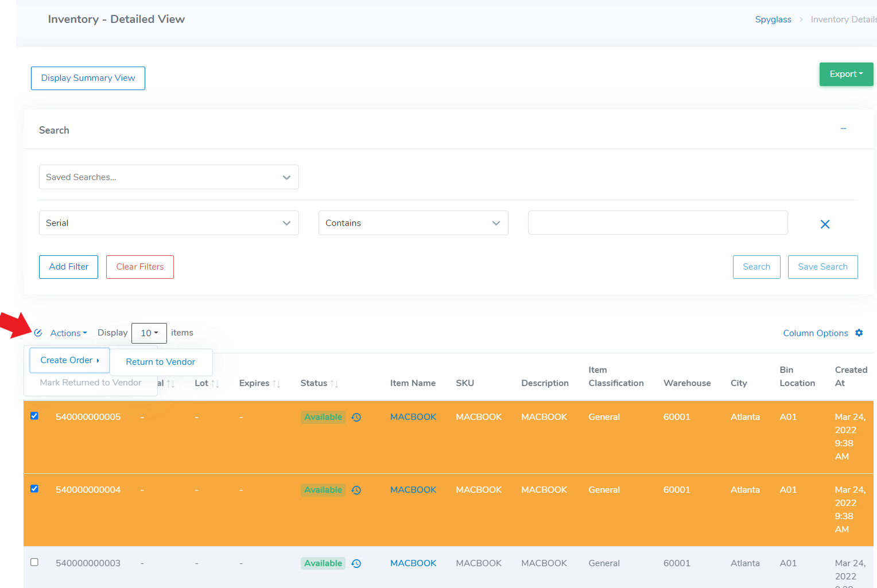This screenshot has height=588, width=877.
Task: Open Column Options gear icon
Action: [859, 333]
